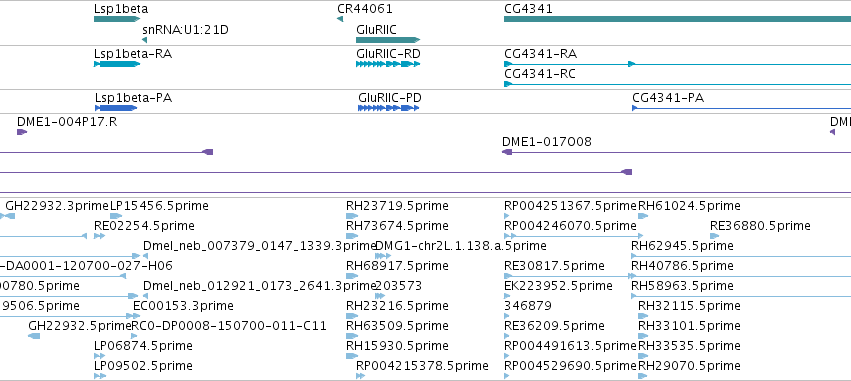The height and width of the screenshot is (381, 851).
Task: Click the DMG1-chr2L.1.138.a.5prime label
Action: (x=461, y=246)
